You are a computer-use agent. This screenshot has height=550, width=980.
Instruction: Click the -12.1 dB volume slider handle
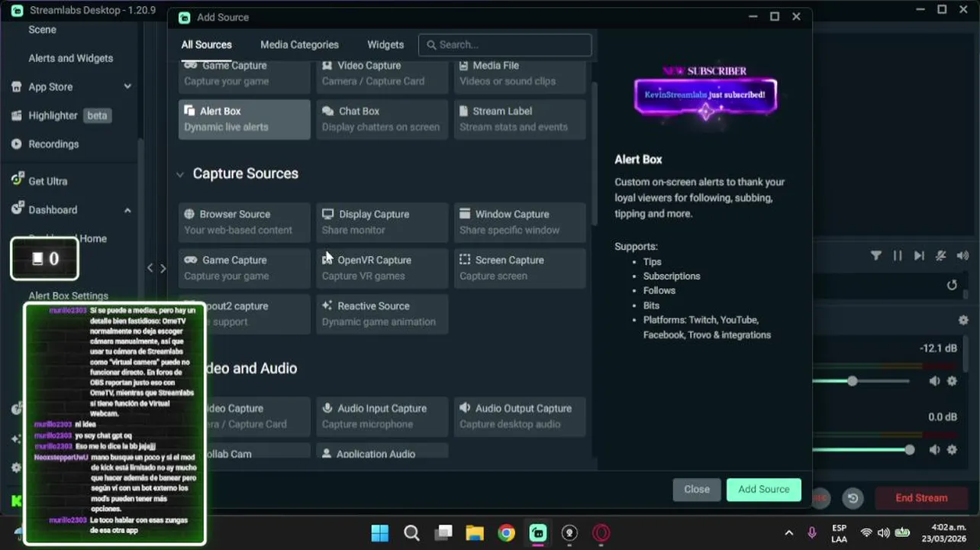[x=852, y=381]
